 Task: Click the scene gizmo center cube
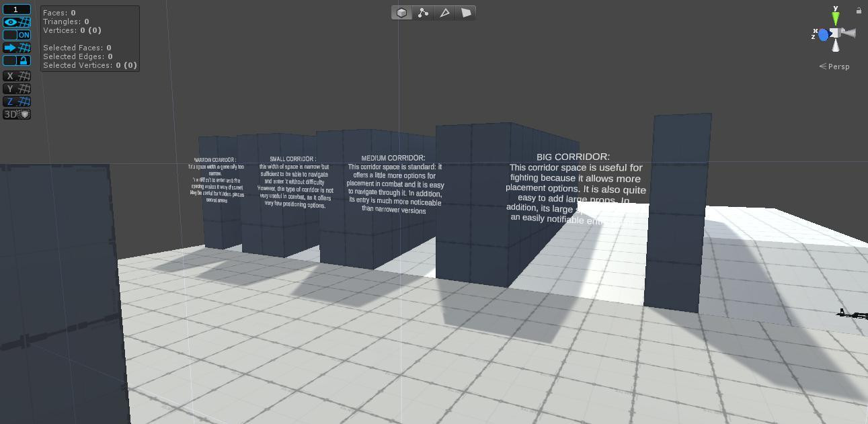(834, 33)
